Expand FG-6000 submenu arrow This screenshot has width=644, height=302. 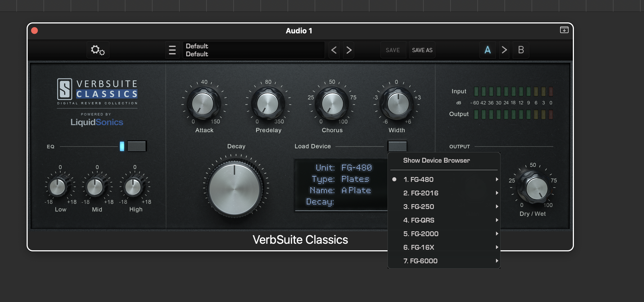[x=497, y=261]
